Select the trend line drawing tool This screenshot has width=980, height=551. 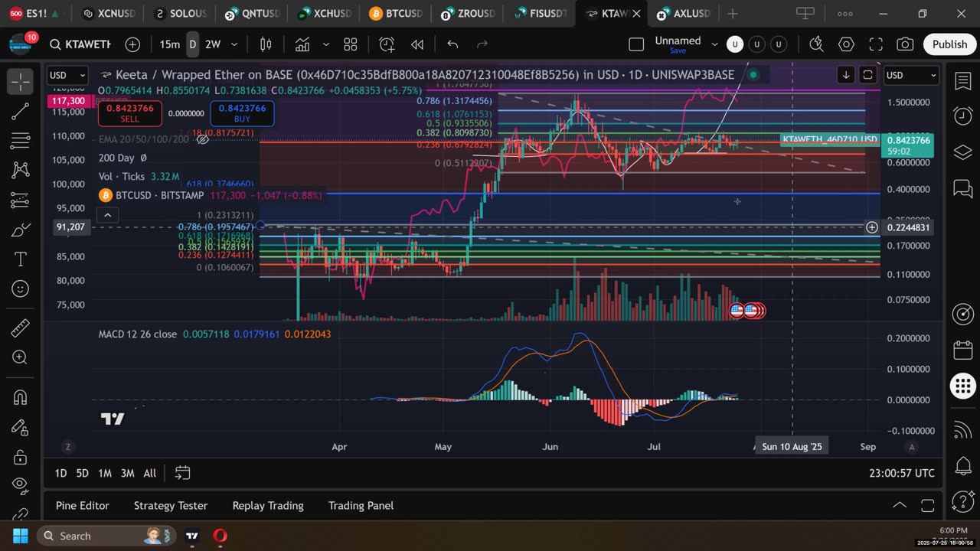(x=21, y=112)
